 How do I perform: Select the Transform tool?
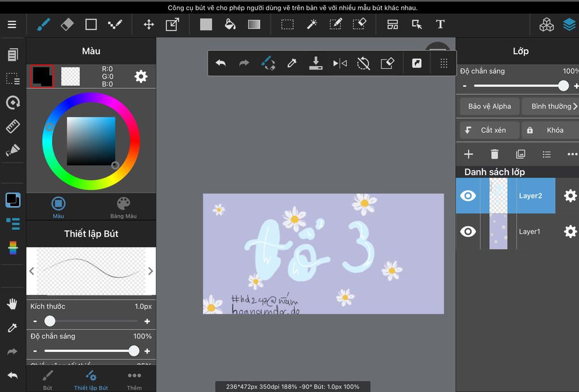(172, 24)
